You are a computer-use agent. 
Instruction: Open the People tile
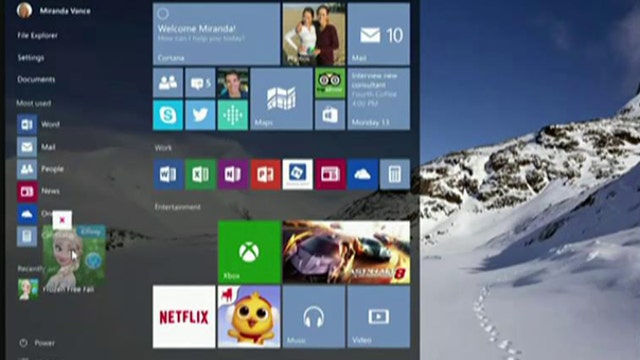coord(168,83)
